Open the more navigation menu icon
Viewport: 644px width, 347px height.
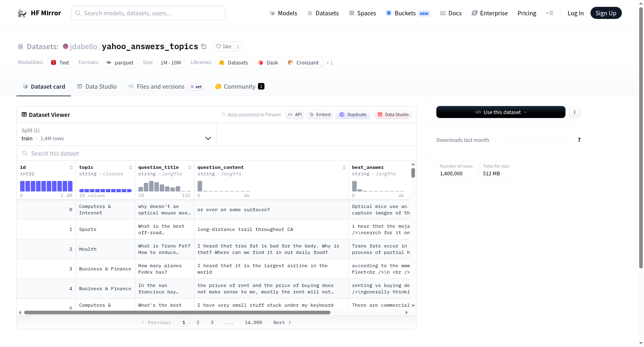(549, 13)
